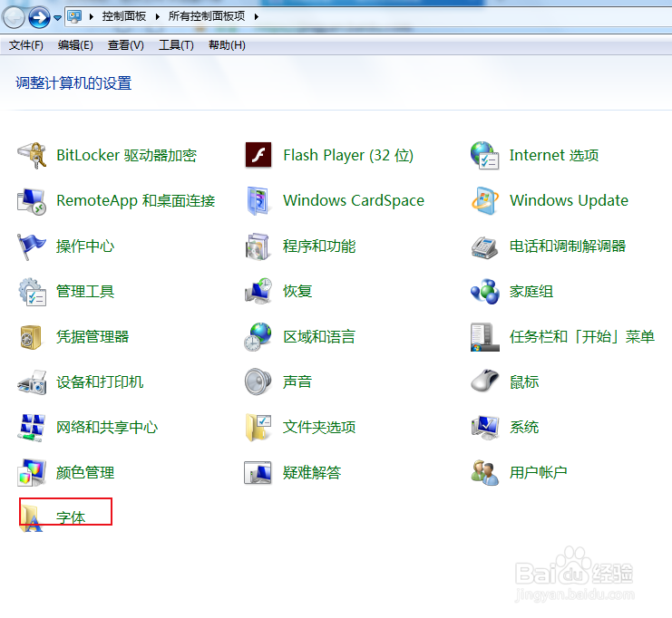Click the 文件夹选项 folder icon
672x618 pixels.
click(x=258, y=428)
